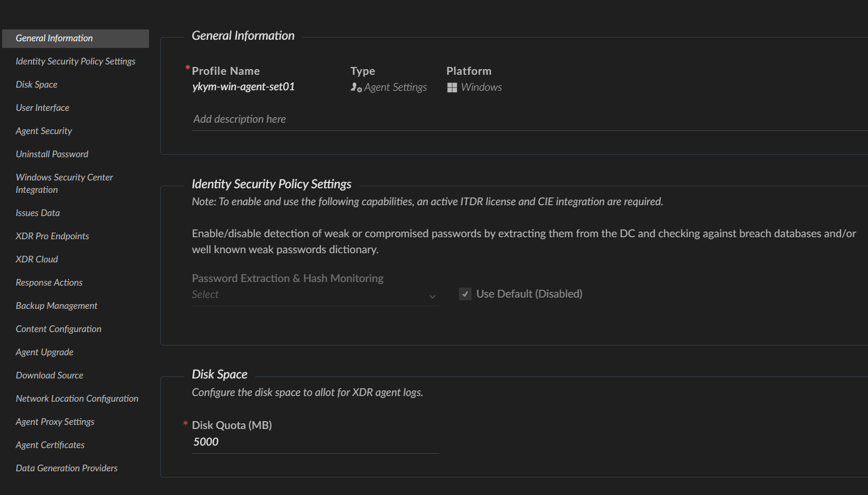Screen dimensions: 868x495
Task: Select General Information in sidebar
Action: click(x=54, y=38)
